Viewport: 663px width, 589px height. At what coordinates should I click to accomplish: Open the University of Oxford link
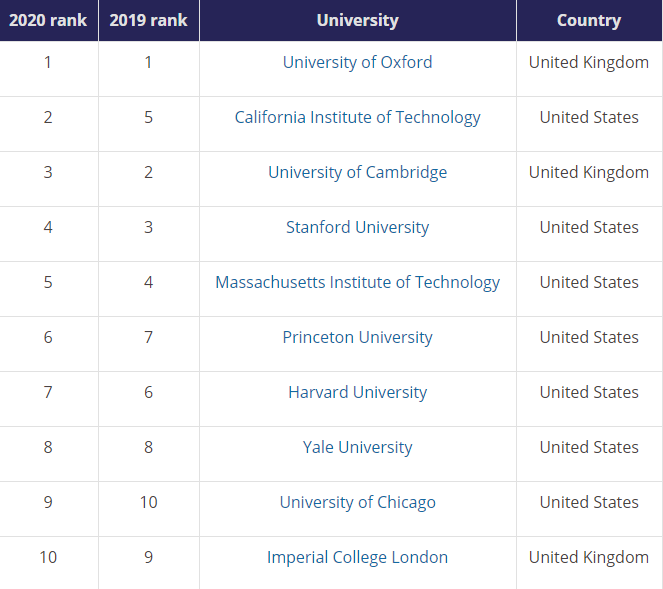357,62
